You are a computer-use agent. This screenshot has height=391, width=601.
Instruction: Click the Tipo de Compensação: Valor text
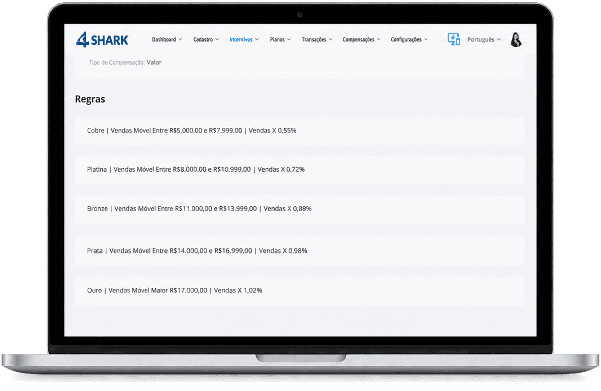(125, 62)
